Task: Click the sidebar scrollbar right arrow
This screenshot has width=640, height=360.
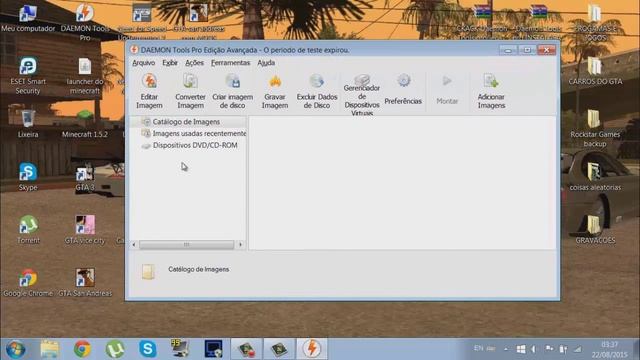Action: [x=240, y=244]
